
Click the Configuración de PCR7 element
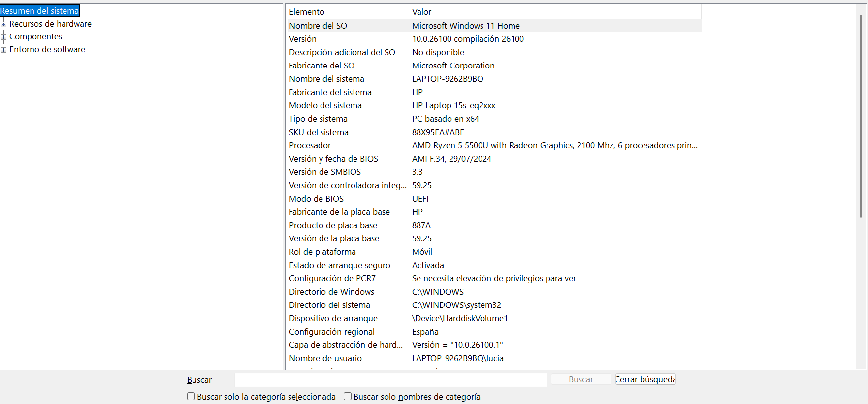click(x=332, y=278)
